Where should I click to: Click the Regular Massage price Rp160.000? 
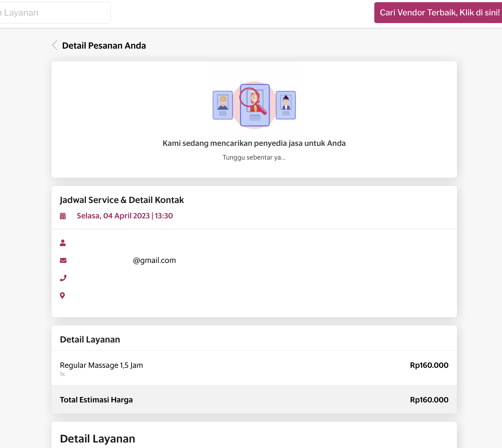pyautogui.click(x=429, y=365)
